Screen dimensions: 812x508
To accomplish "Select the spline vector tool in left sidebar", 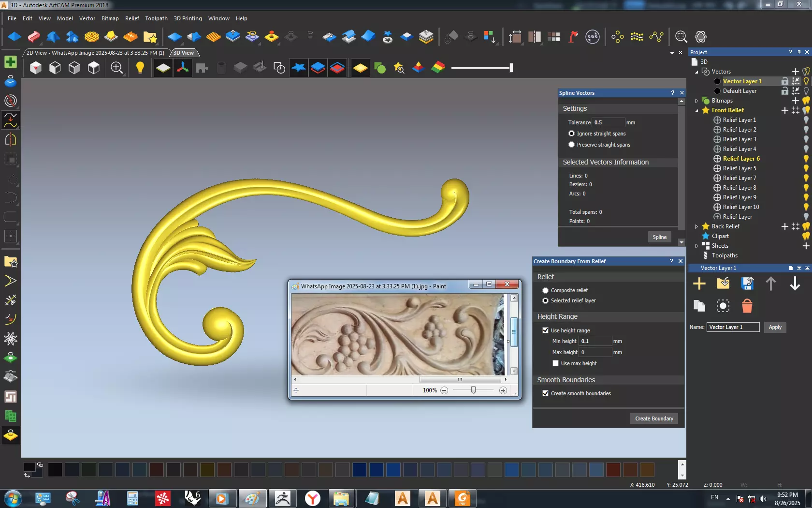I will pyautogui.click(x=11, y=120).
